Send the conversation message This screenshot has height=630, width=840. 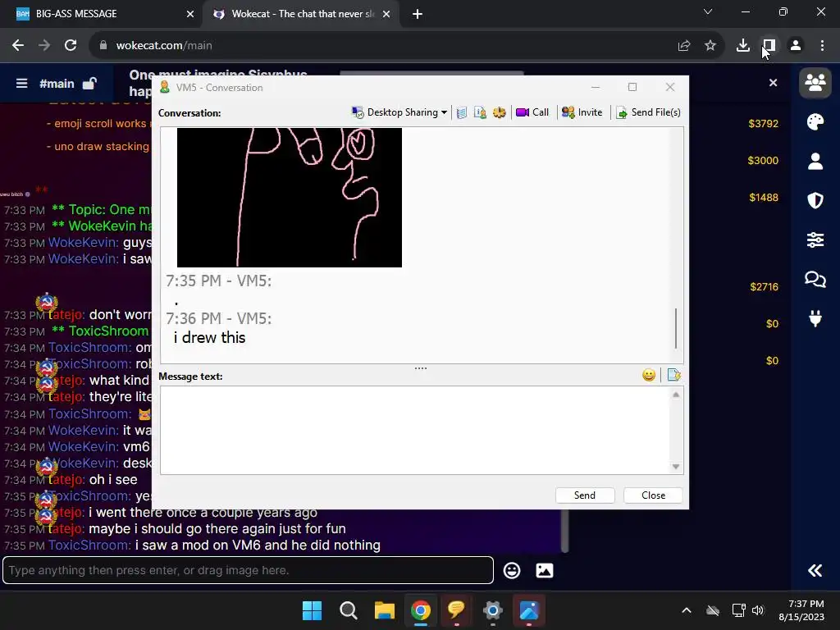(x=584, y=495)
